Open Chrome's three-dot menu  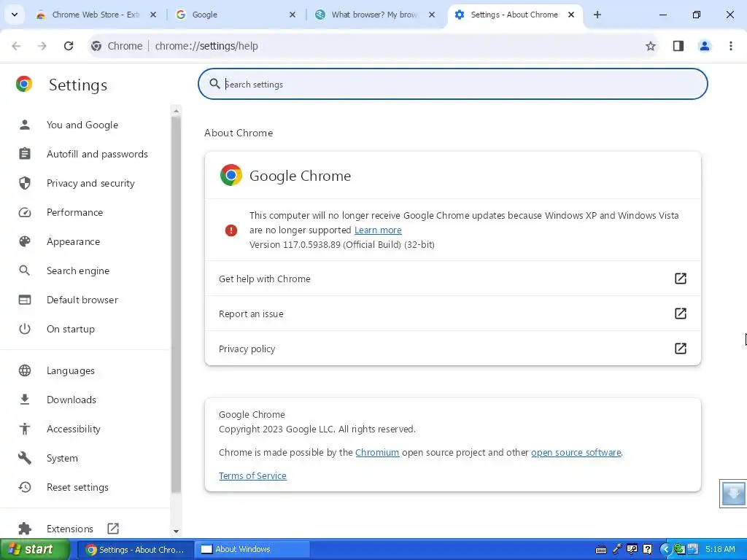730,46
